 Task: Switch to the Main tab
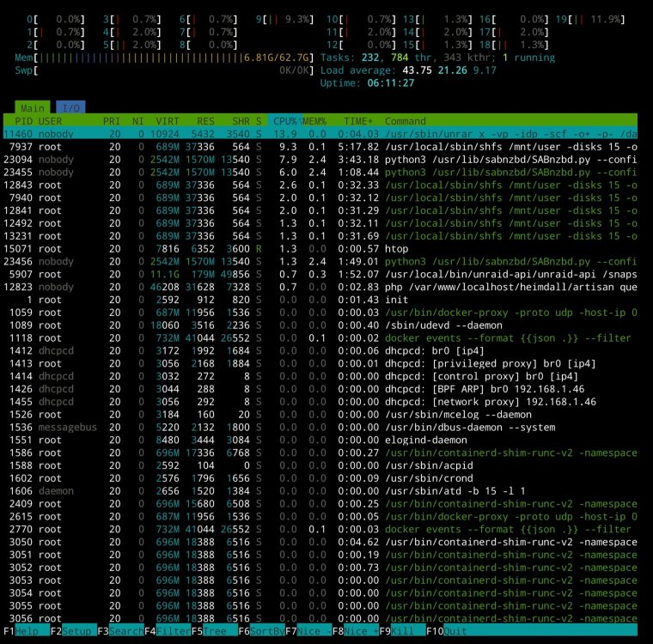point(33,108)
